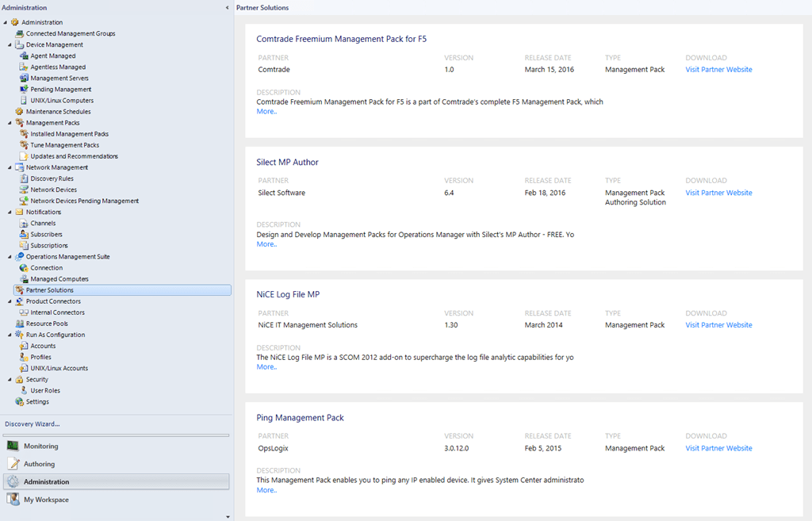Click version 3.0.12.0 value

coord(456,448)
